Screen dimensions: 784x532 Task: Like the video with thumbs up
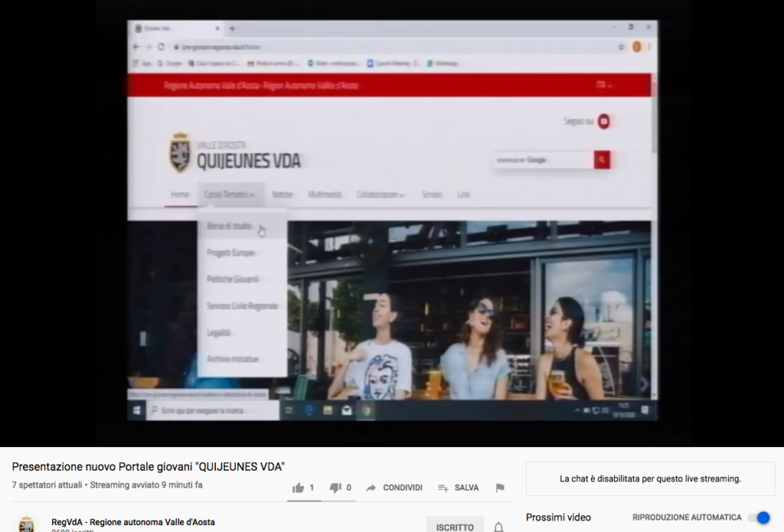coord(299,488)
